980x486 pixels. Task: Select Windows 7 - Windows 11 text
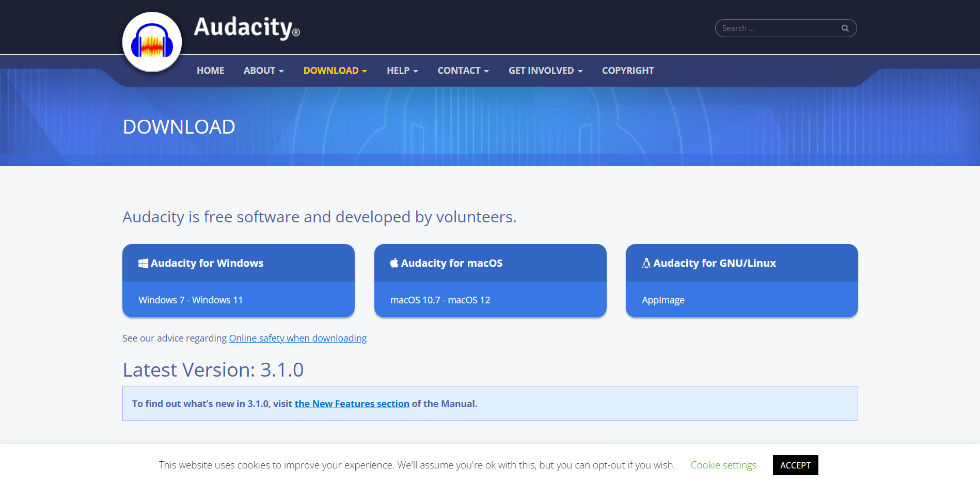pos(191,300)
